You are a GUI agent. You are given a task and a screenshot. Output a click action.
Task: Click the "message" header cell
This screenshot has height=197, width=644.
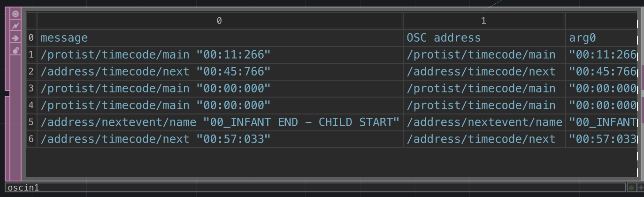point(64,38)
